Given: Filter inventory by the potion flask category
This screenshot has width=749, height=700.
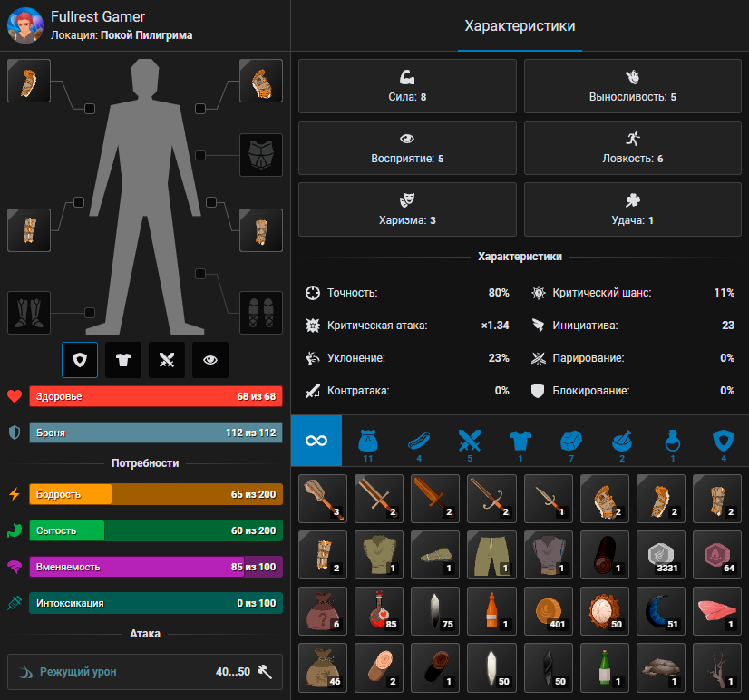Looking at the screenshot, I should [x=672, y=441].
